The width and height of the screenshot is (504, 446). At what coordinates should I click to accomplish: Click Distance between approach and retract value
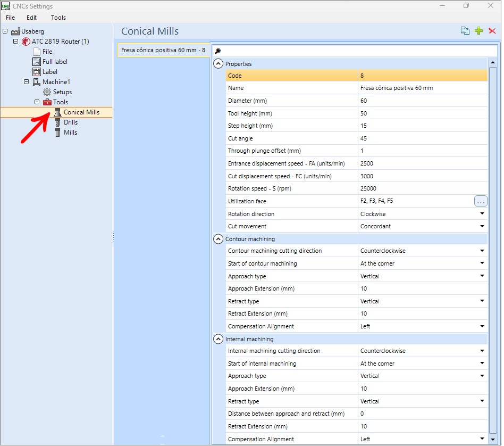pos(423,414)
